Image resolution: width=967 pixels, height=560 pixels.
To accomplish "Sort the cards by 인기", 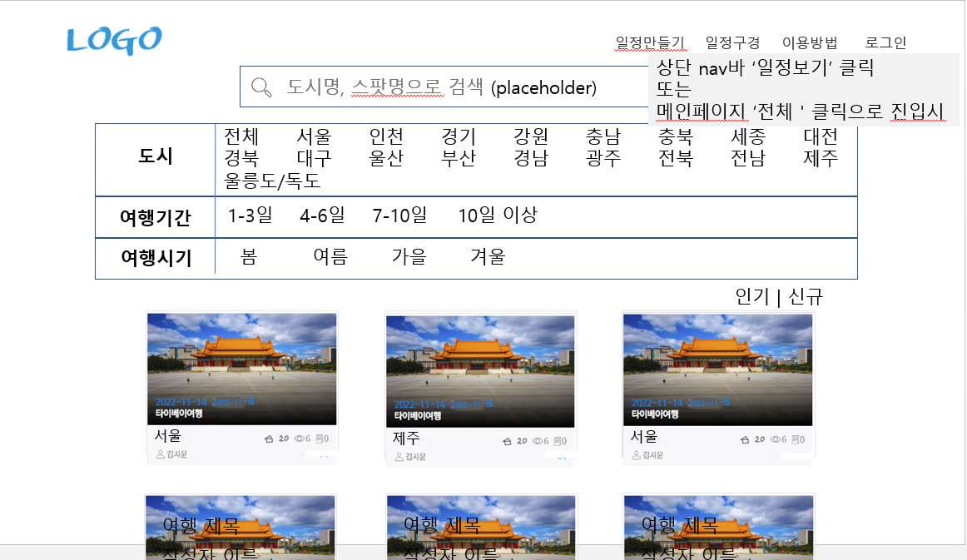I will 751,297.
